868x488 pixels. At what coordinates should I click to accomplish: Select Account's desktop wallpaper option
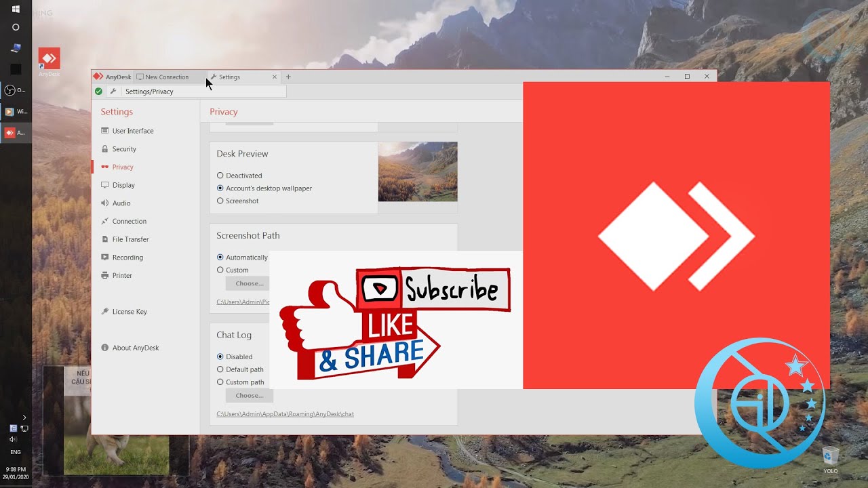264,188
